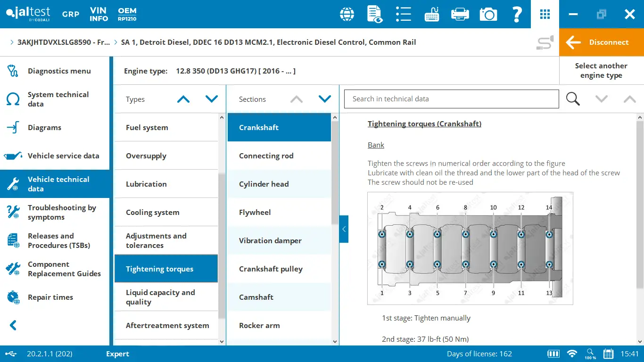Open the applications grid icon

[545, 14]
